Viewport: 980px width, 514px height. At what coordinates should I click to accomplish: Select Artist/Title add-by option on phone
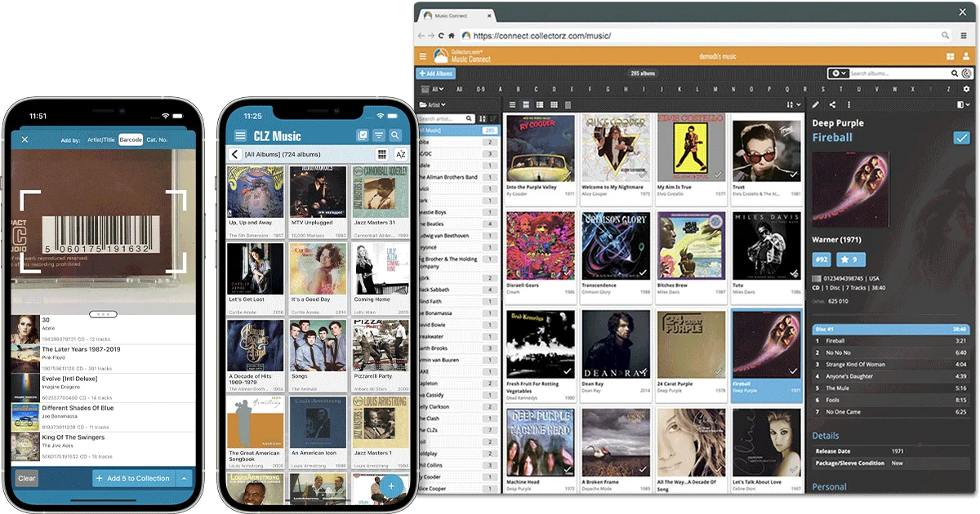pyautogui.click(x=102, y=140)
